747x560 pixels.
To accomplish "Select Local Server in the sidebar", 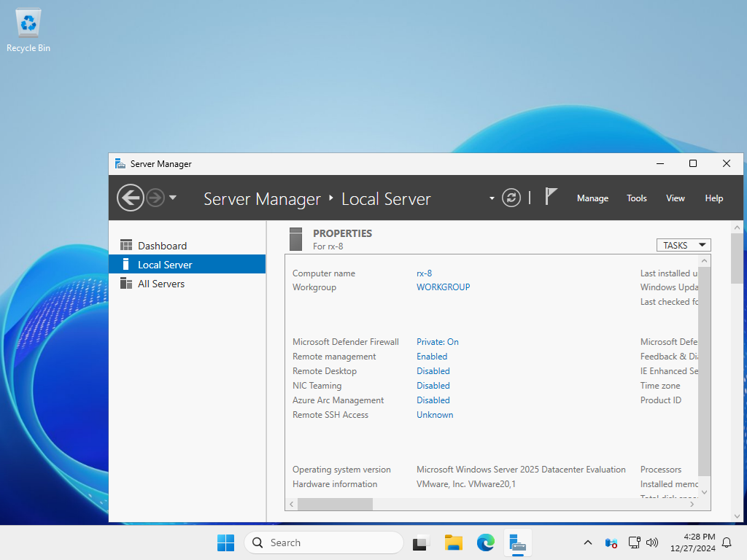I will pyautogui.click(x=187, y=264).
